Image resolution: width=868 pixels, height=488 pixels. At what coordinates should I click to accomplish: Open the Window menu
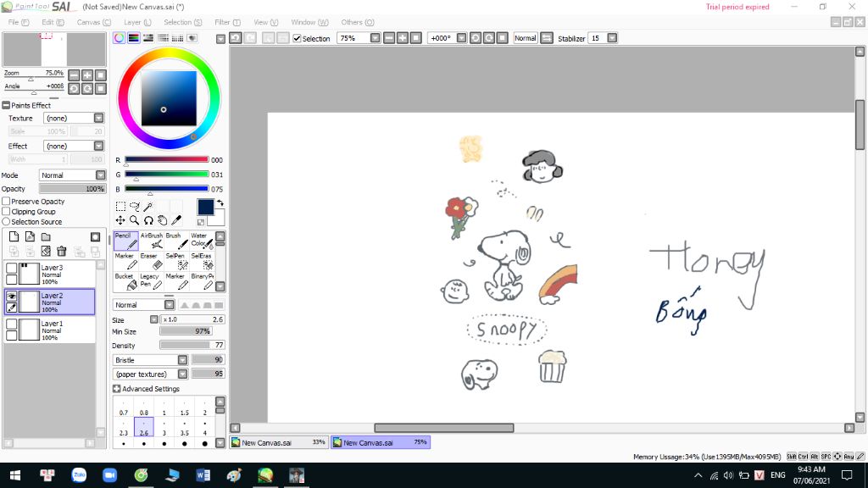309,22
